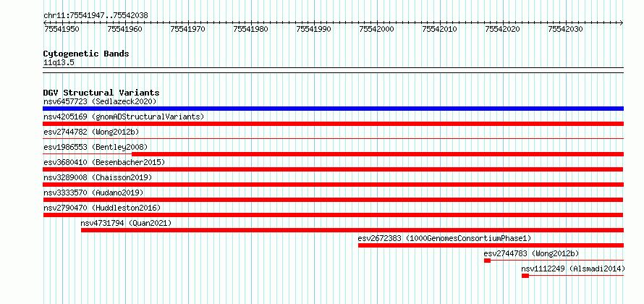Click the small red block of nsv1112249

click(525, 276)
